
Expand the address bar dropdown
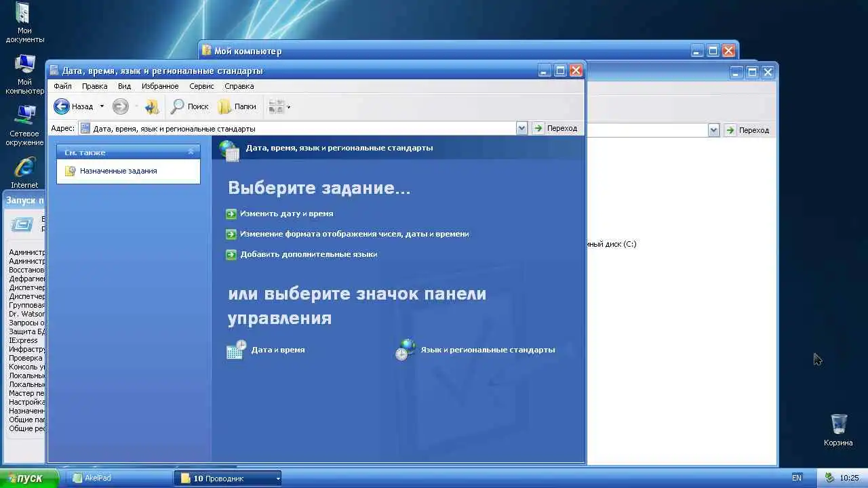(x=521, y=128)
